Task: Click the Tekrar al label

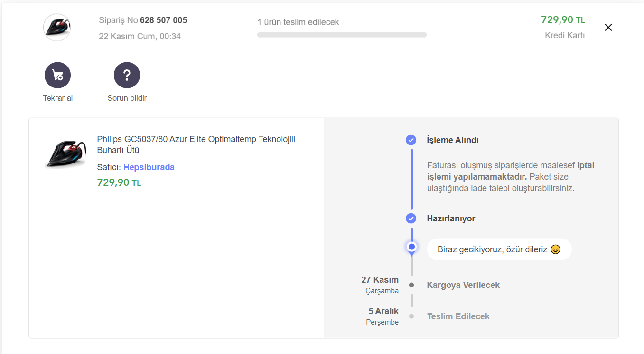Action: (x=57, y=98)
